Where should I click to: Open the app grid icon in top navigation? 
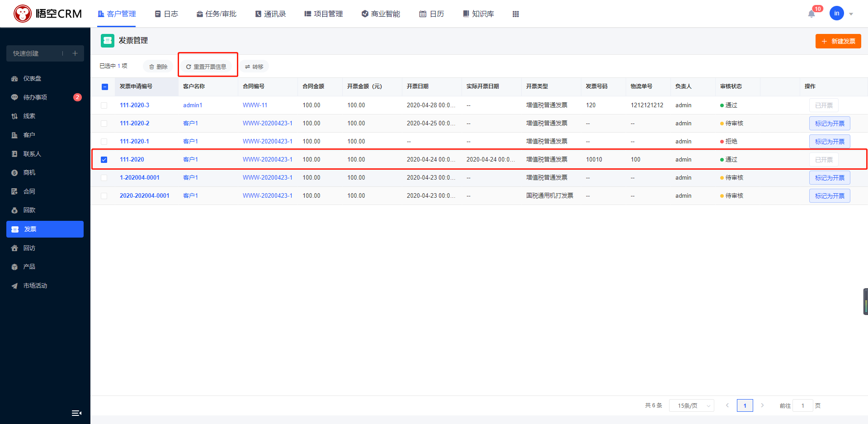[515, 14]
